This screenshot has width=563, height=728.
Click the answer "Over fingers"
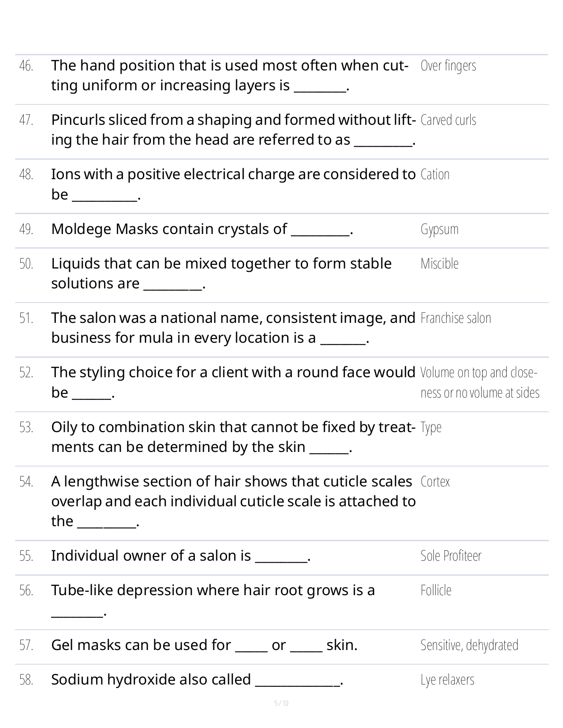(448, 66)
